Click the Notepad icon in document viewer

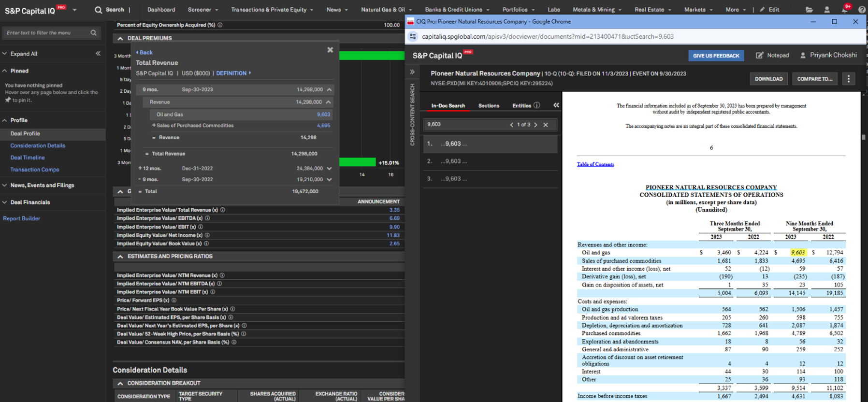pos(760,56)
